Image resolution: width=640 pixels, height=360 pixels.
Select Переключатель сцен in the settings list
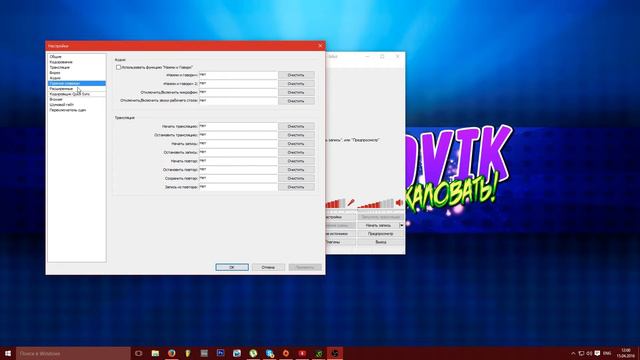click(x=76, y=110)
